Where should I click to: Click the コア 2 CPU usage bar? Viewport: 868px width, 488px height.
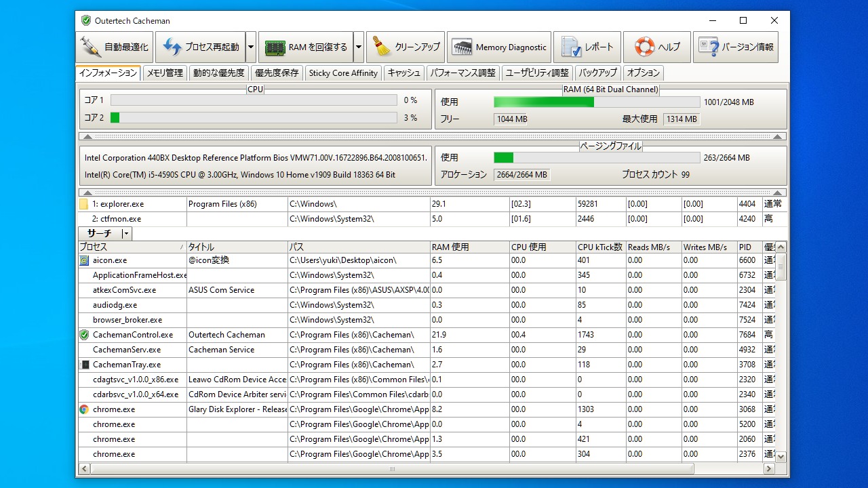pos(254,118)
